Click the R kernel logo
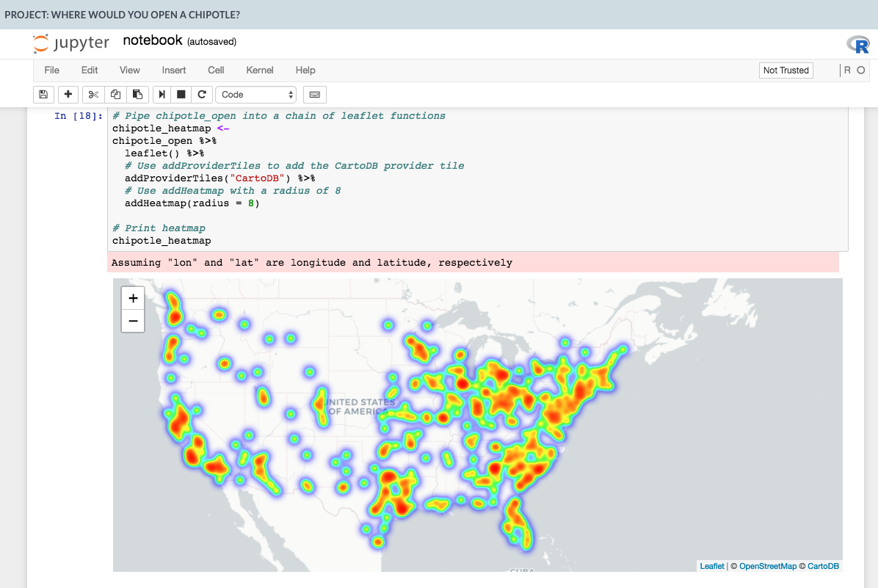This screenshot has height=588, width=878. pyautogui.click(x=858, y=44)
